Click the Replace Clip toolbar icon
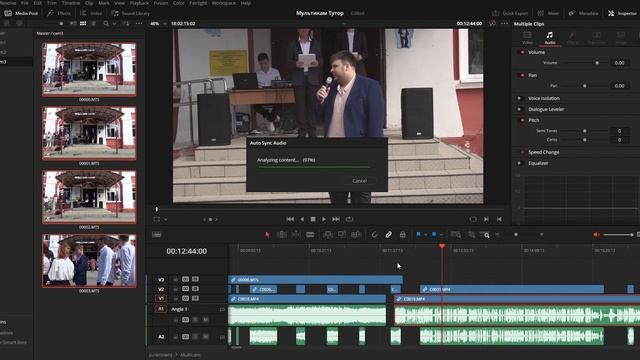The width and height of the screenshot is (640, 360). (356, 235)
